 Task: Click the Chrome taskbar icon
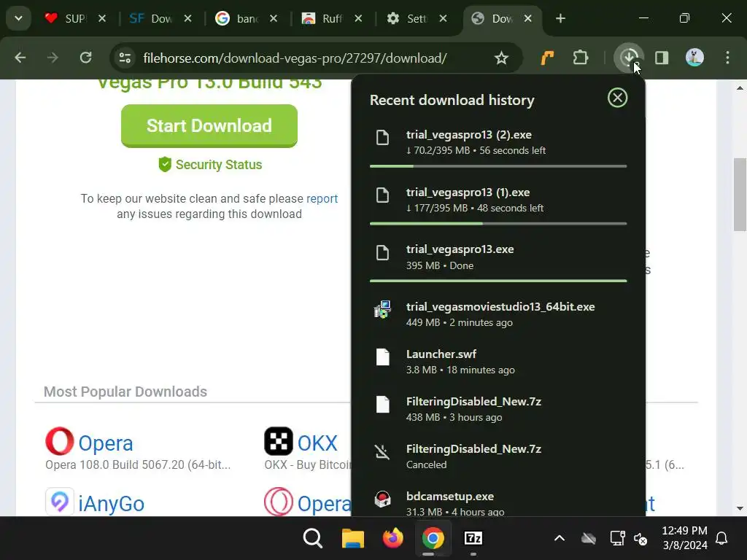pyautogui.click(x=433, y=538)
